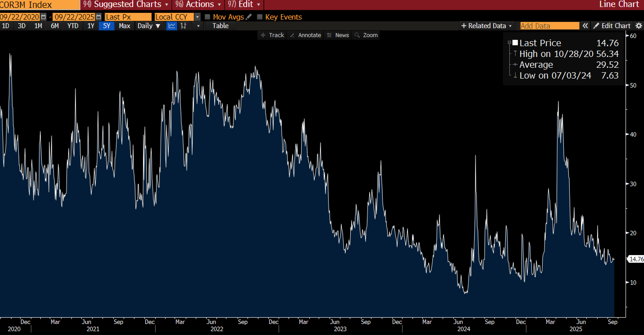Enable the Mov Avgs checkbox
This screenshot has height=335, width=644.
[x=207, y=17]
